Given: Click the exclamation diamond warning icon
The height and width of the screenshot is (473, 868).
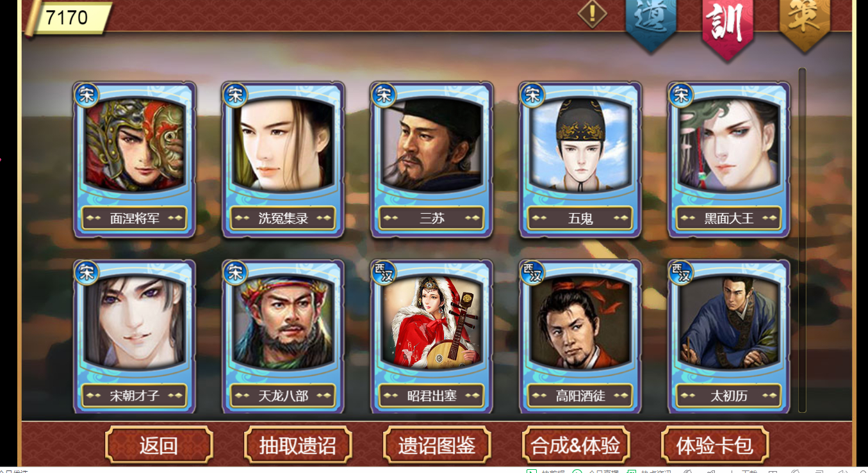Looking at the screenshot, I should (x=593, y=13).
